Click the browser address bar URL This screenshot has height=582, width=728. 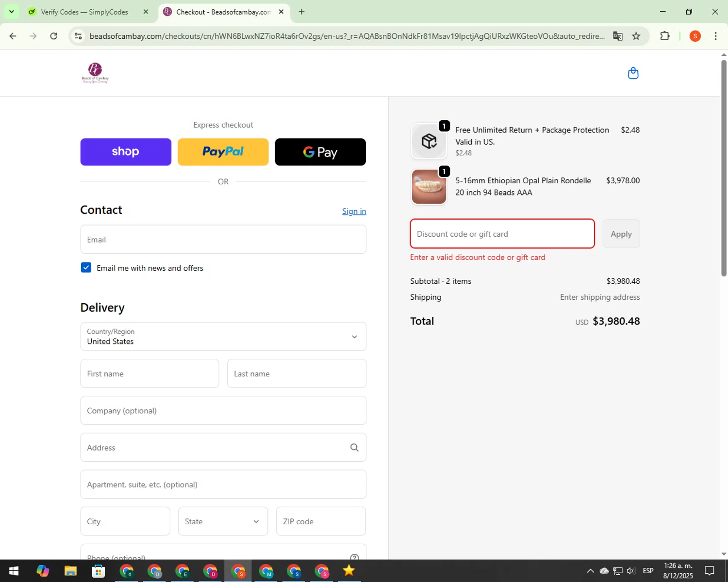click(347, 36)
